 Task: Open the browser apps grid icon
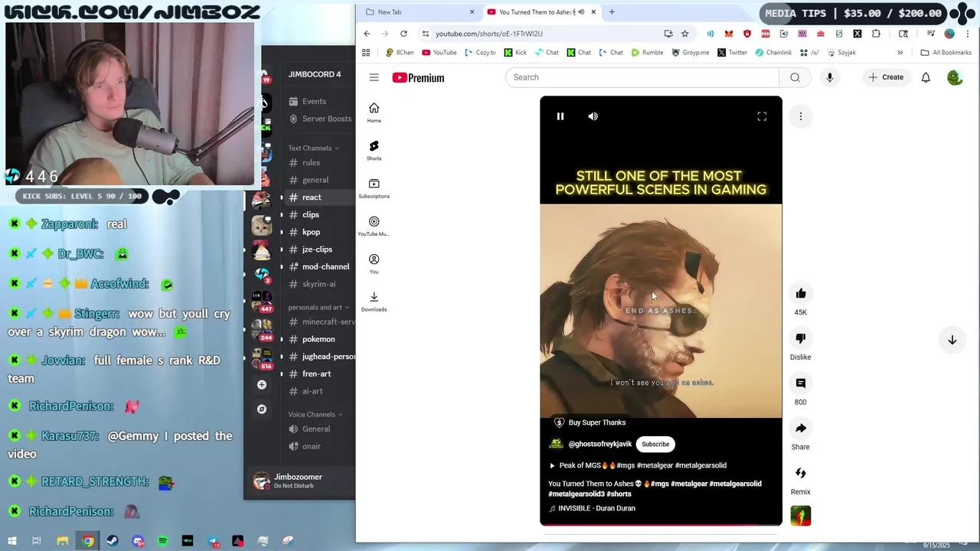(366, 53)
